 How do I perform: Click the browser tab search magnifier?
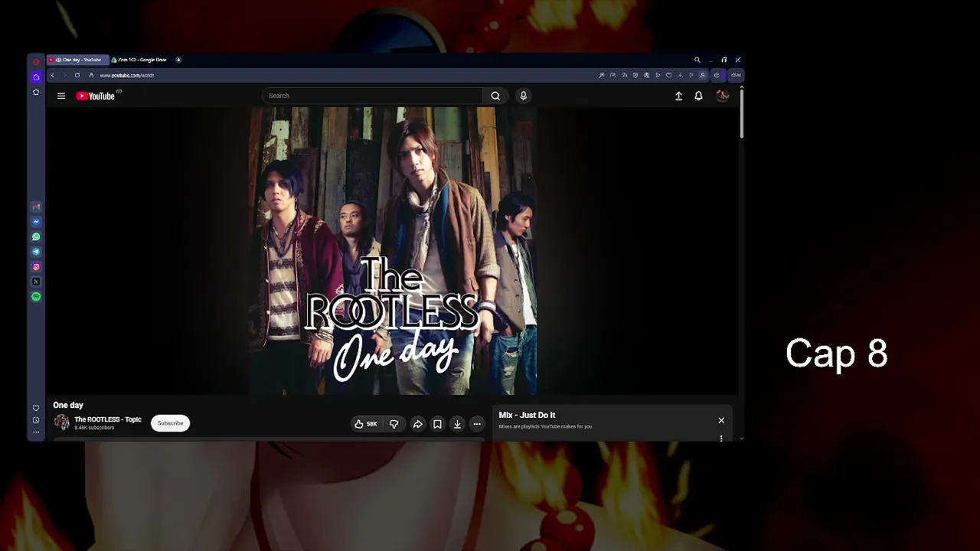pos(697,60)
